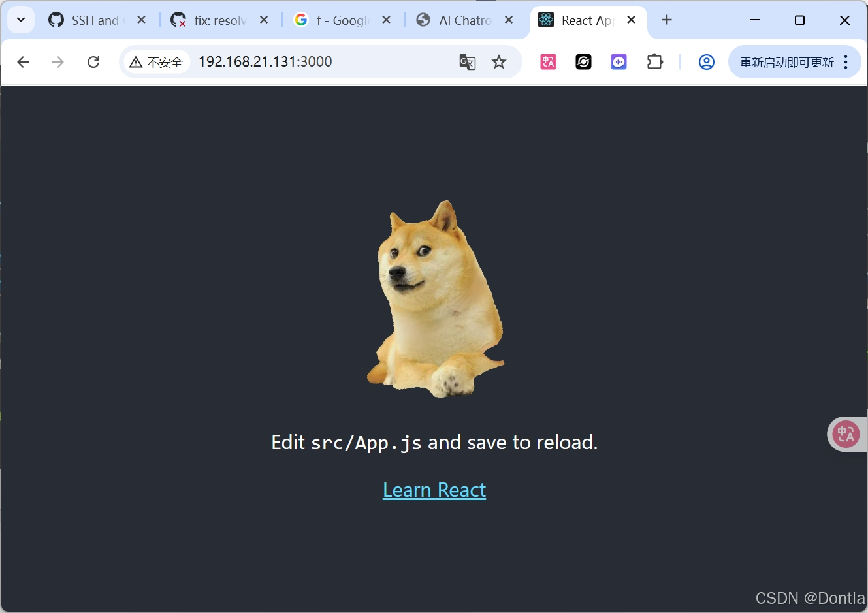Close the React App tab
Viewport: 868px width, 613px height.
[632, 20]
